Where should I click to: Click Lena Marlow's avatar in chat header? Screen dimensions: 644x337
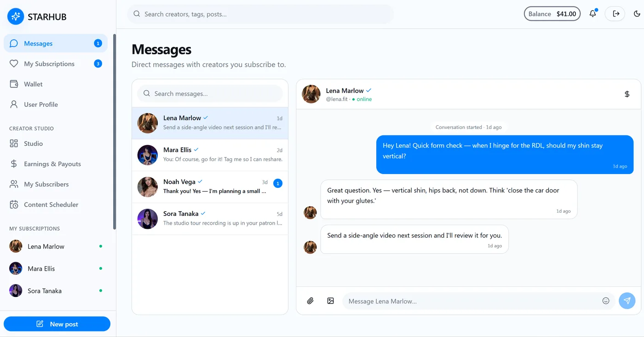pyautogui.click(x=311, y=94)
